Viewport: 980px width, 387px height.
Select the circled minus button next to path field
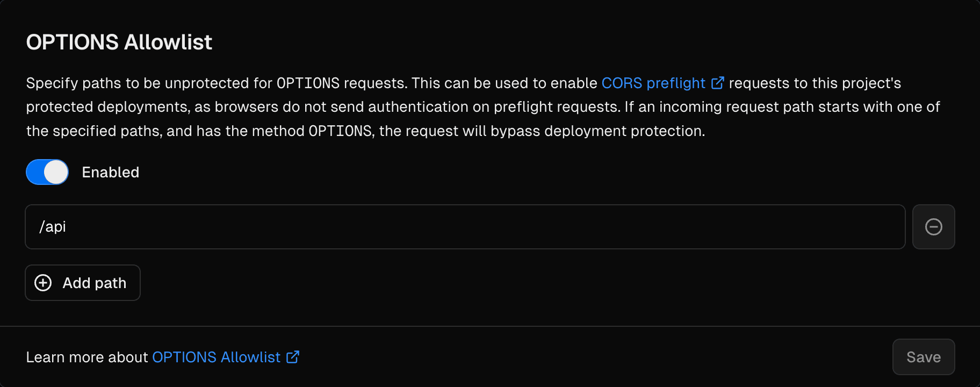coord(933,226)
